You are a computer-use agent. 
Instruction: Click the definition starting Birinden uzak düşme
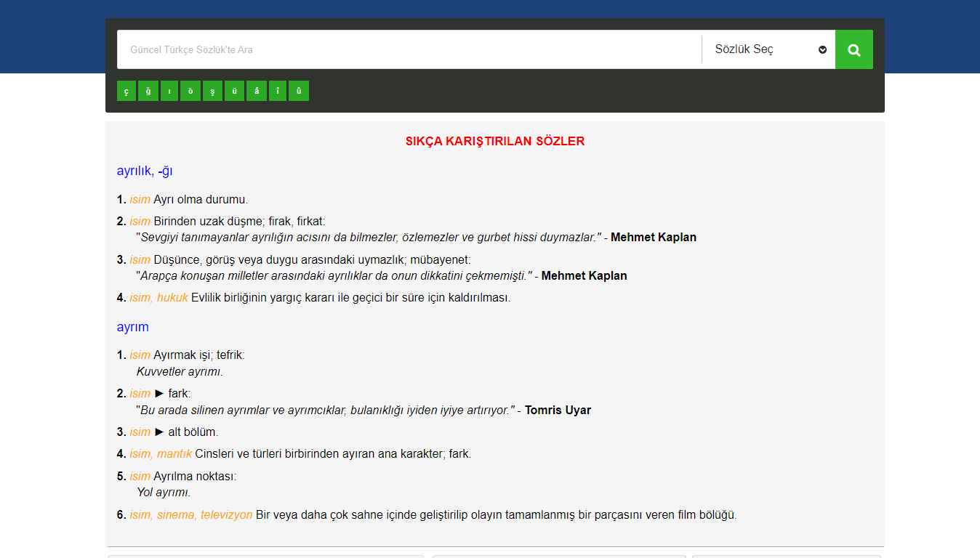(239, 221)
